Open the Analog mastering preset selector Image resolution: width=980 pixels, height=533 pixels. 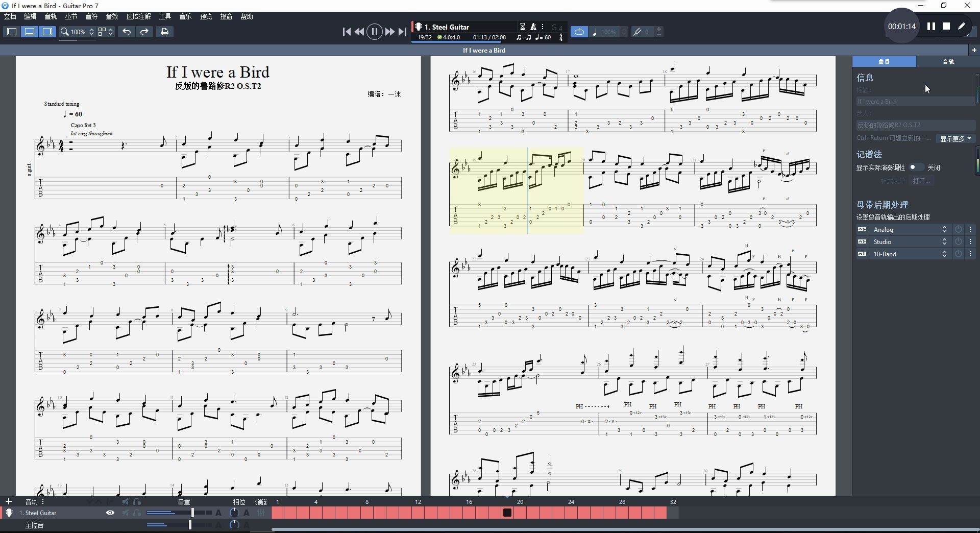tap(909, 230)
